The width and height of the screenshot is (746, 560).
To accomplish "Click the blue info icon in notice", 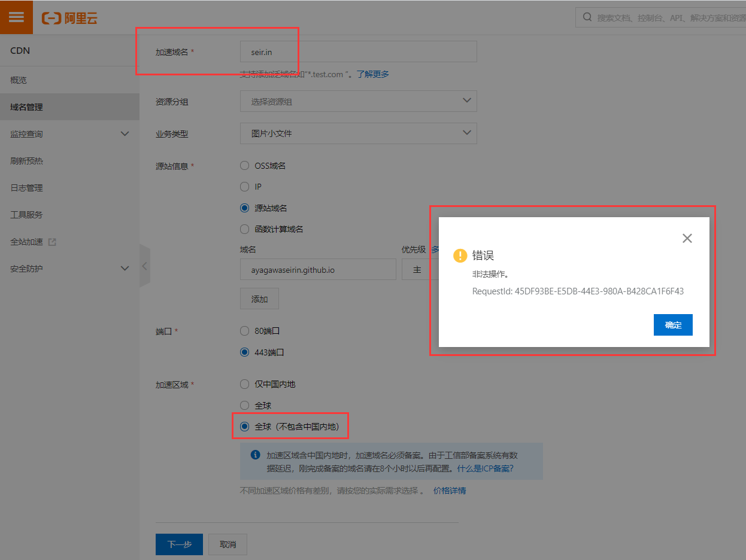I will 256,455.
